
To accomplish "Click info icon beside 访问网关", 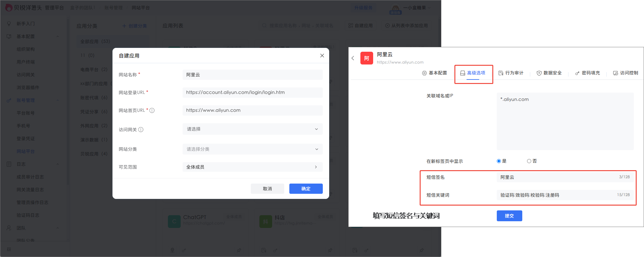I will (x=141, y=130).
